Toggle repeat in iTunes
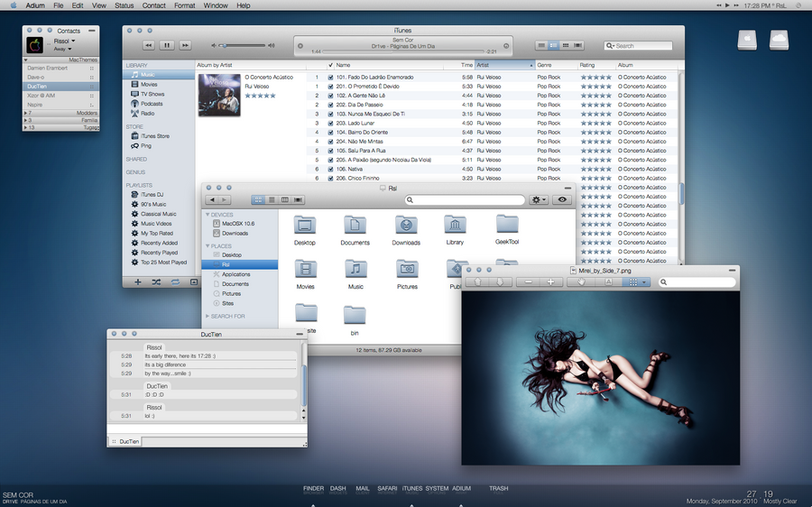Viewport: 812px width, 507px height. pos(175,282)
